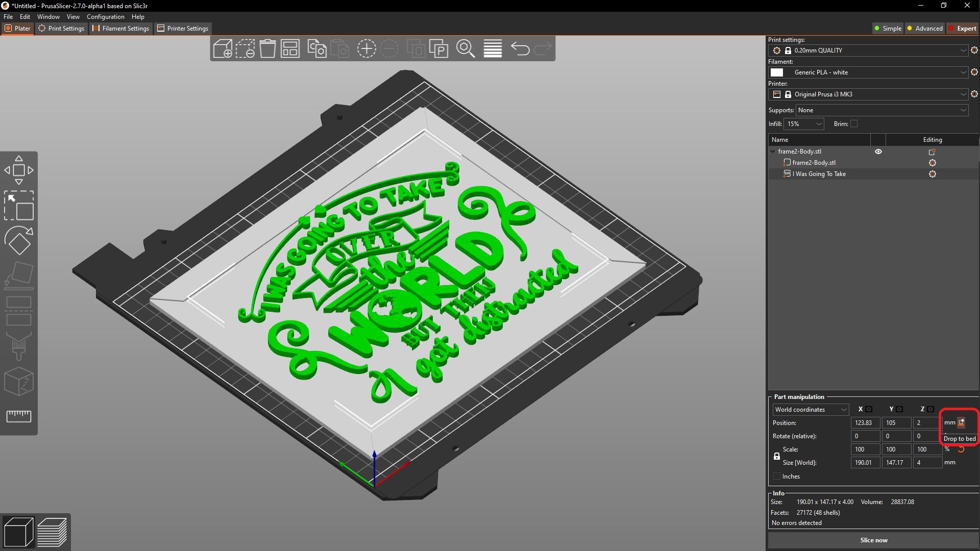This screenshot has width=980, height=551.
Task: Open the Infill percentage dropdown
Action: (x=804, y=123)
